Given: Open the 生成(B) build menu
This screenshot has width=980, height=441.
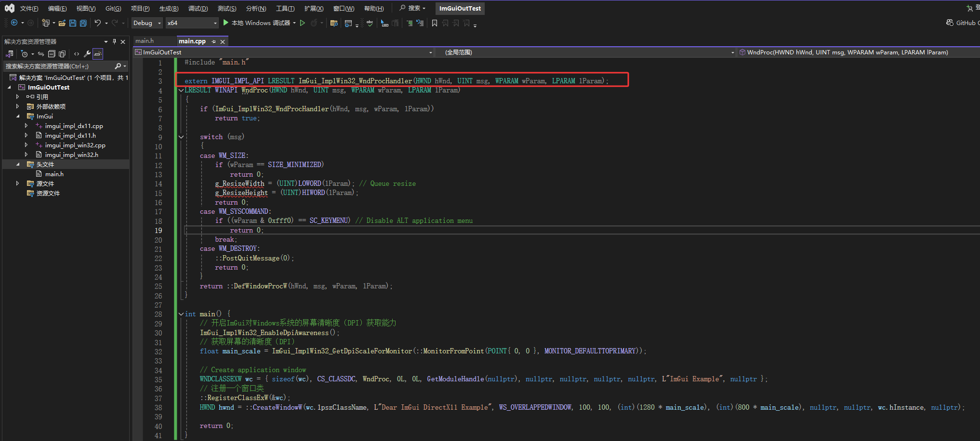Looking at the screenshot, I should (169, 8).
